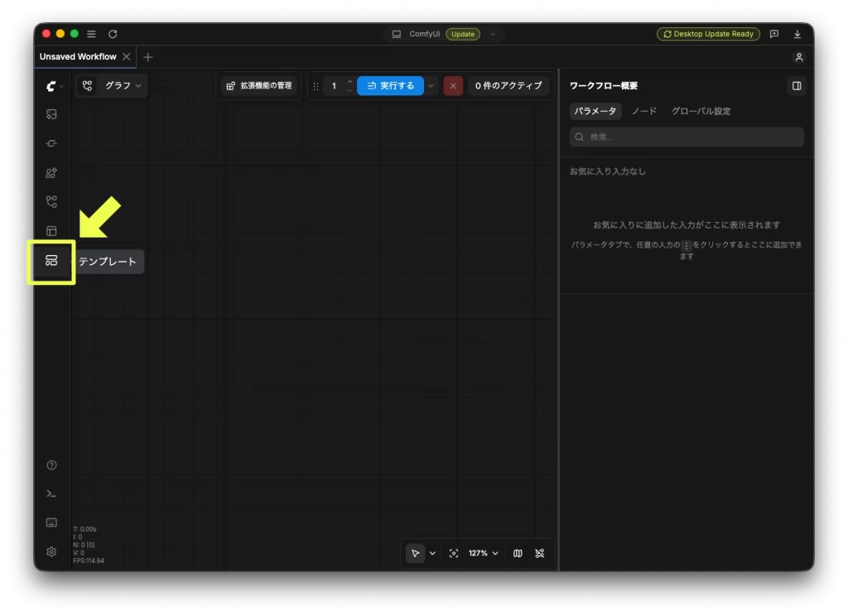
Task: Open the Model library sparkle icon
Action: click(x=51, y=173)
